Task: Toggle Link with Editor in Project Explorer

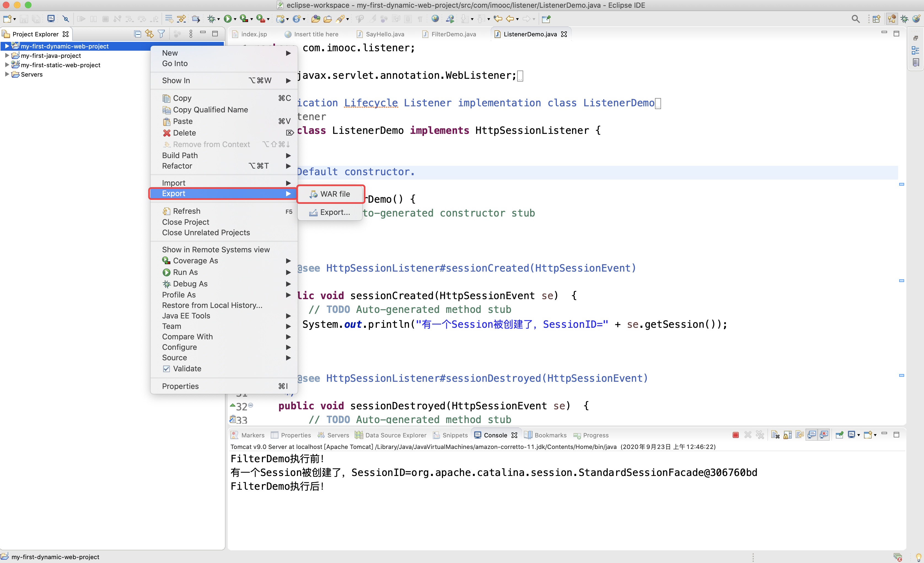Action: coord(149,34)
